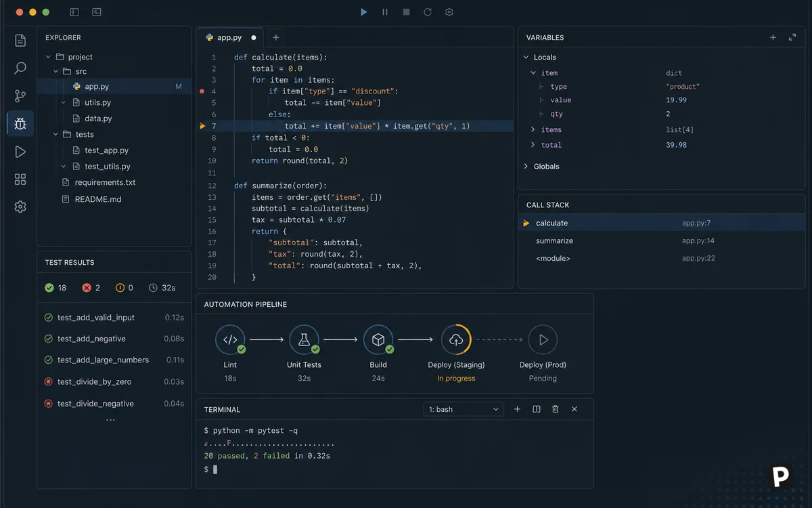The width and height of the screenshot is (812, 508).
Task: Open the Search icon in activity bar
Action: tap(20, 68)
